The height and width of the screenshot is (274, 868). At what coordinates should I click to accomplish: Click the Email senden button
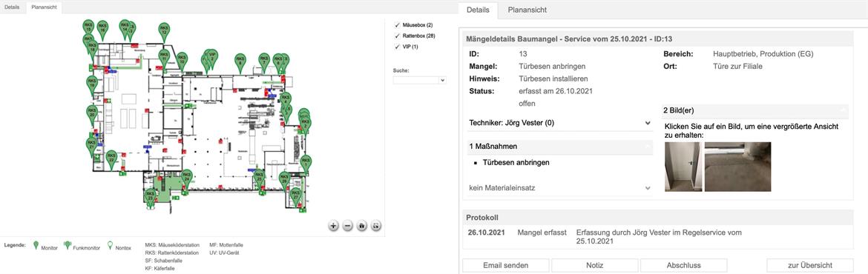[x=505, y=265]
